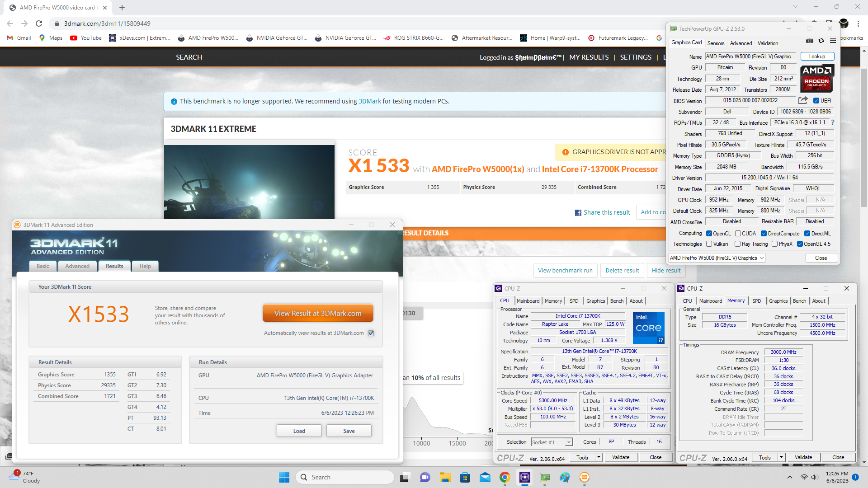Click the Save button in 3DMark 11
This screenshot has height=488, width=868.
[x=349, y=431]
